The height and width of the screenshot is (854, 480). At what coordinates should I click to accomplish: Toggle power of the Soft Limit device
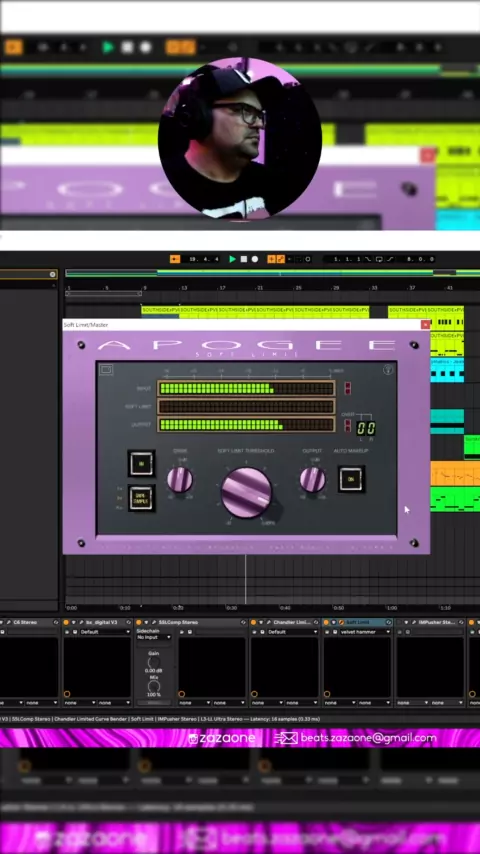(x=326, y=622)
